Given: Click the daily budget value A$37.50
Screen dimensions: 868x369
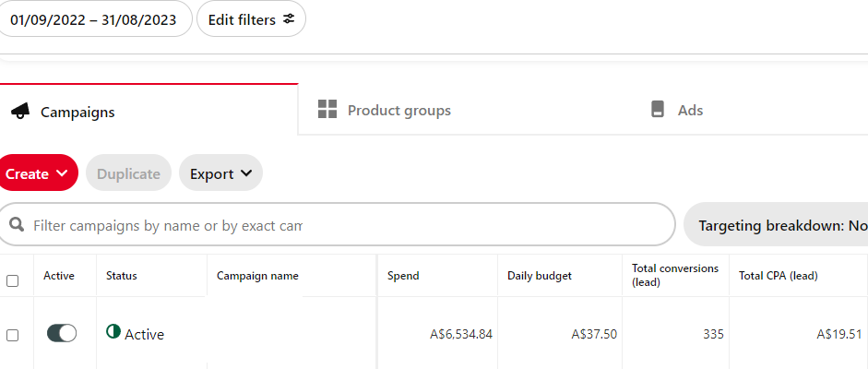Looking at the screenshot, I should click(594, 334).
